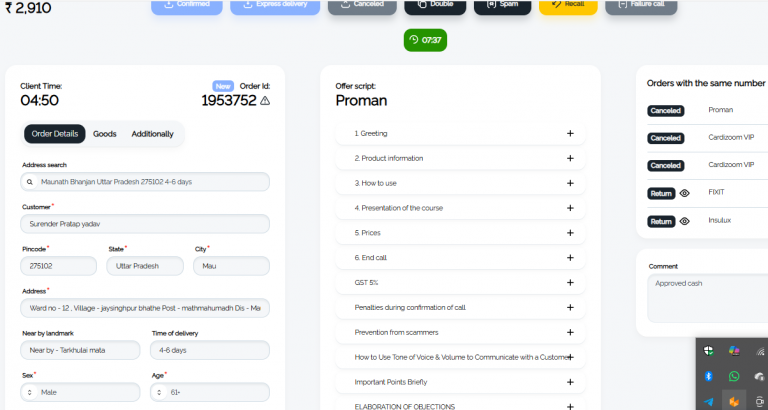Click the yellow Recall button
This screenshot has height=410, width=768.
568,6
